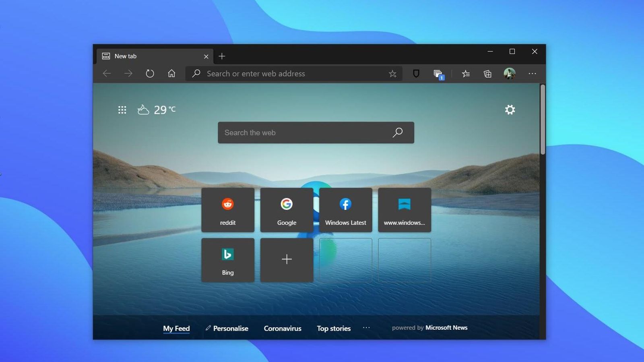Open the Windows Latest quick link tile
This screenshot has height=362, width=644.
pos(346,210)
